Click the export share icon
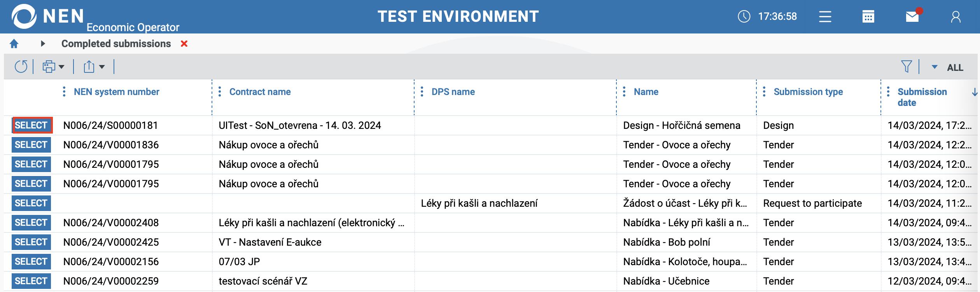Image resolution: width=980 pixels, height=292 pixels. [x=89, y=67]
